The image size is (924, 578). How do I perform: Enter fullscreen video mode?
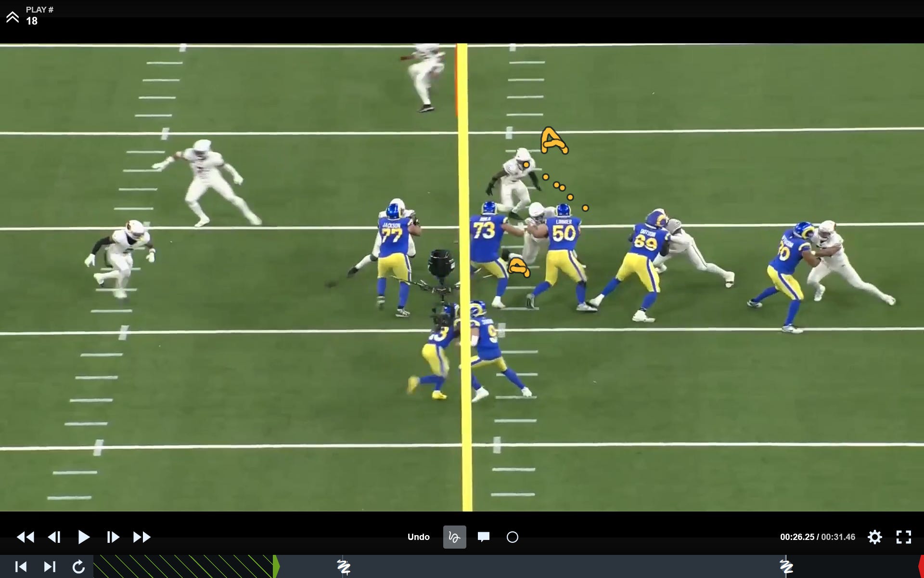[x=903, y=537]
